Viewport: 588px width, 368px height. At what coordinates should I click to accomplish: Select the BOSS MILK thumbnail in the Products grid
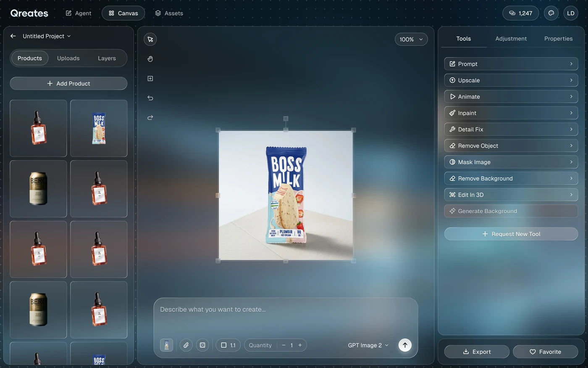tap(99, 128)
